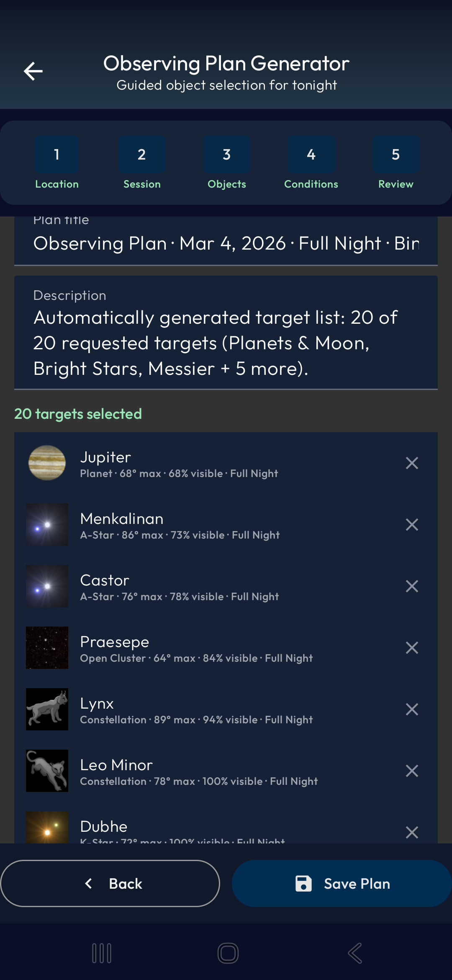Click the Praesepe open cluster image
The image size is (452, 980).
pos(46,647)
